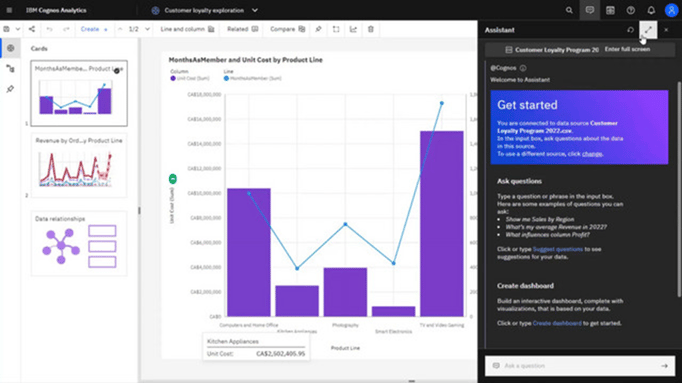Open the Related menu item
The width and height of the screenshot is (682, 383).
pos(242,29)
